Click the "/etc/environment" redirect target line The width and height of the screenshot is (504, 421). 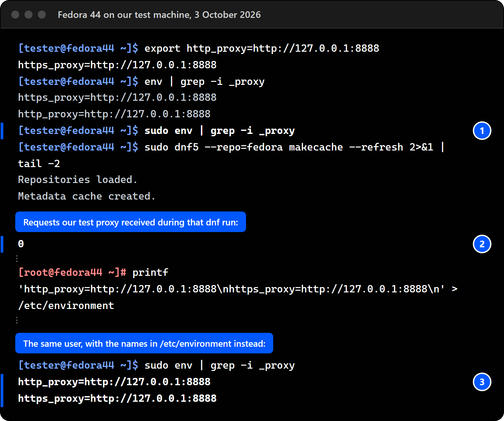click(66, 306)
